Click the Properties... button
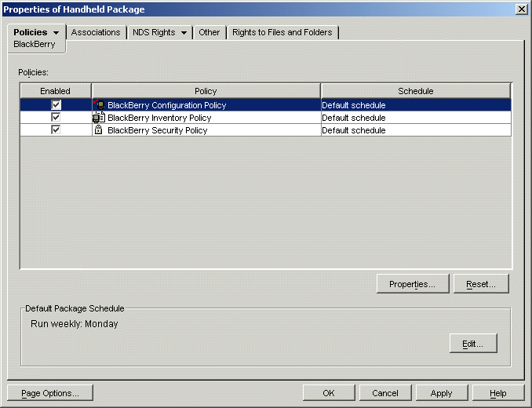This screenshot has width=532, height=408. tap(413, 284)
